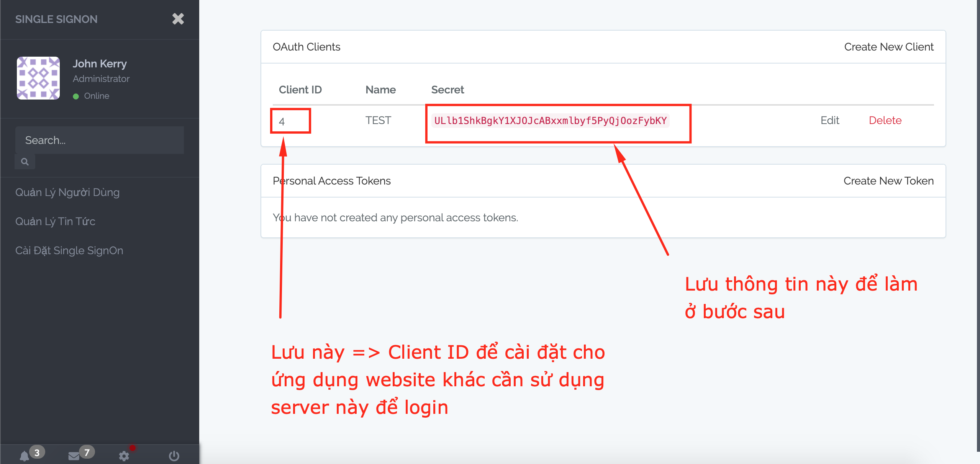Click John Kerry username text
Screen dimensions: 980x464
click(x=100, y=64)
